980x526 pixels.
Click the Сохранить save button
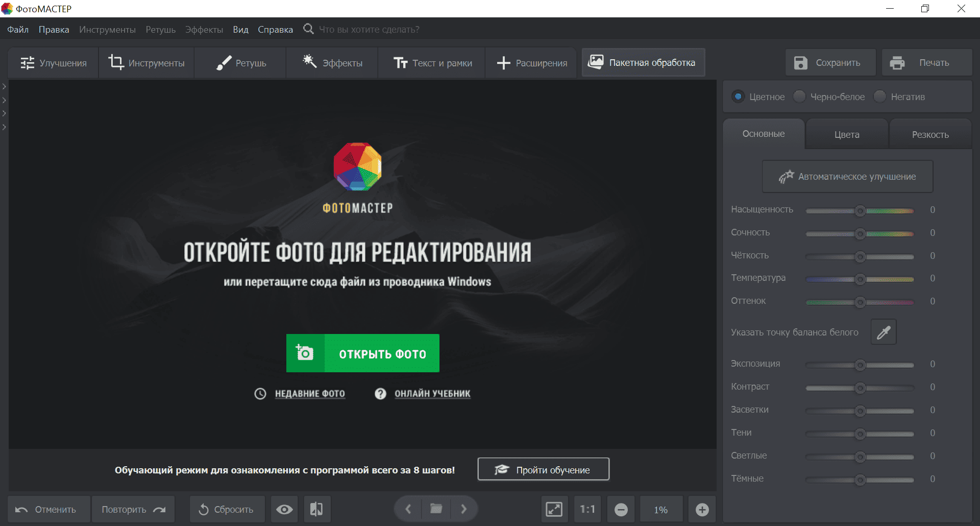(x=830, y=62)
